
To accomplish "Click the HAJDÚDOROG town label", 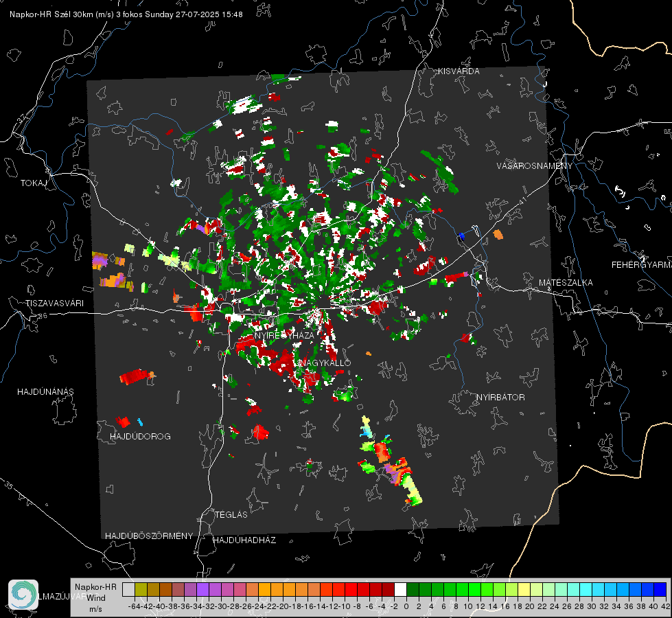I will coord(140,436).
